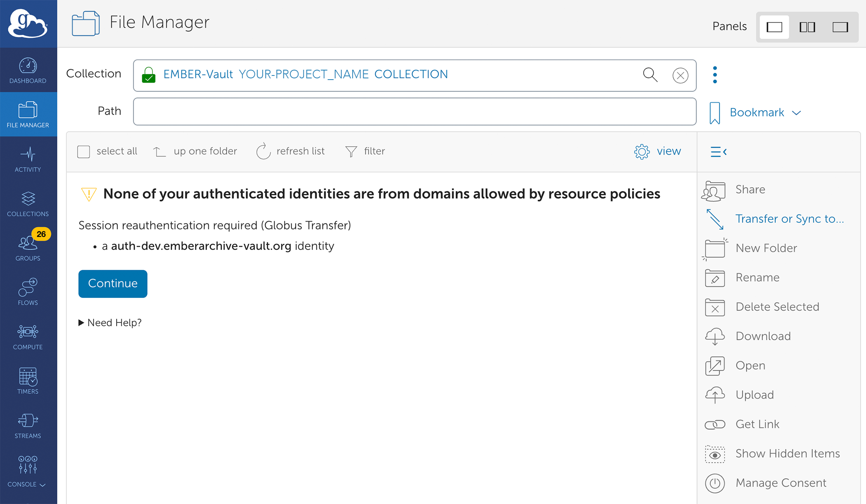The height and width of the screenshot is (504, 866).
Task: Switch to the two-panel layout
Action: pos(807,27)
